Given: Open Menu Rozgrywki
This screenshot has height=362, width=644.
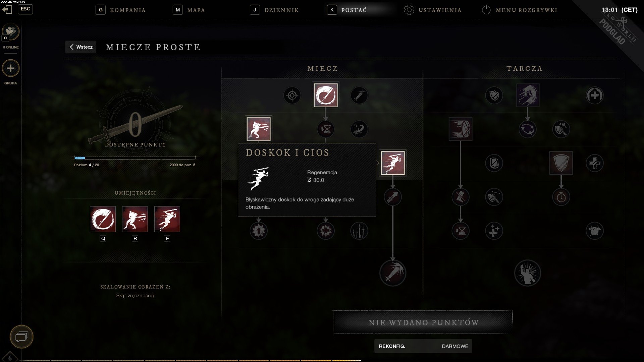Looking at the screenshot, I should pos(520,10).
